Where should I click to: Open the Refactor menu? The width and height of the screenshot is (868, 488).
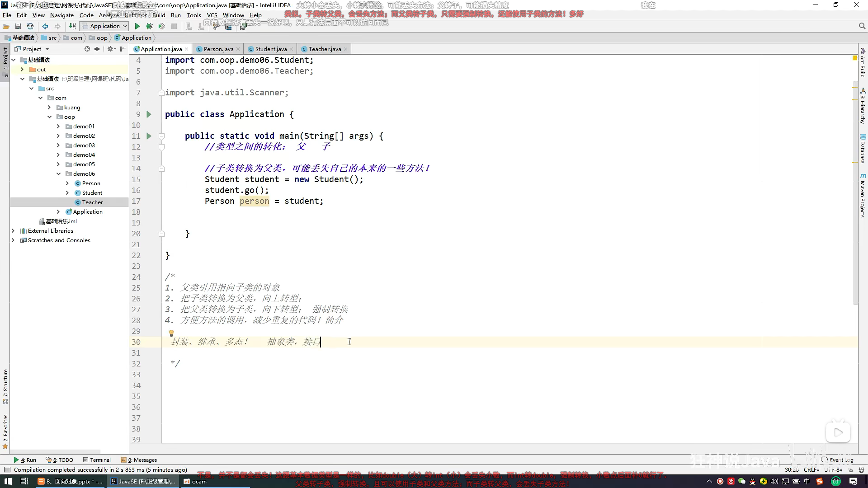coord(136,15)
